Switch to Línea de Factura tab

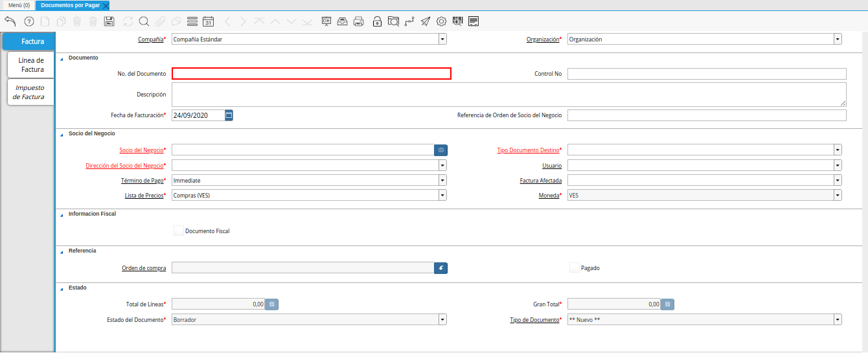31,65
